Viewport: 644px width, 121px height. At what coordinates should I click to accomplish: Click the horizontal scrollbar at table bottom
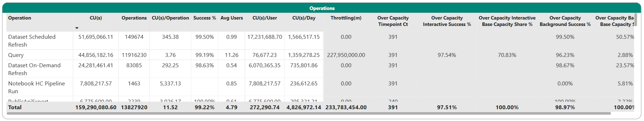click(309, 113)
